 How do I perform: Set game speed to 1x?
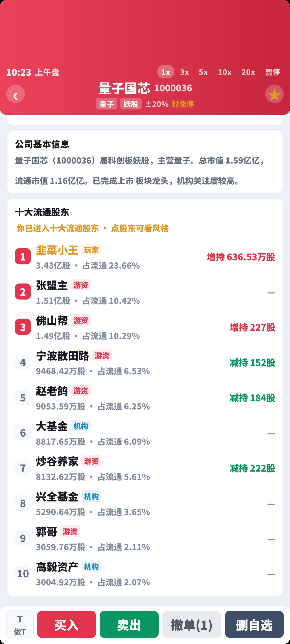click(165, 72)
